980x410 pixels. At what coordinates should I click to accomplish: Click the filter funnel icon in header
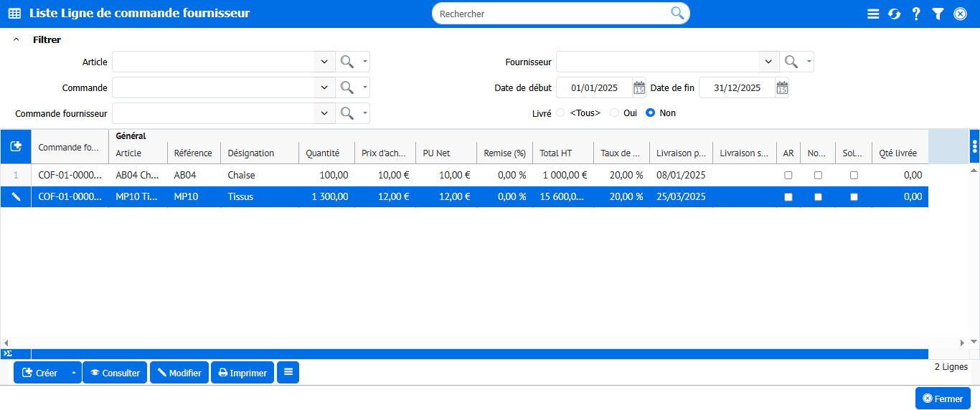938,14
